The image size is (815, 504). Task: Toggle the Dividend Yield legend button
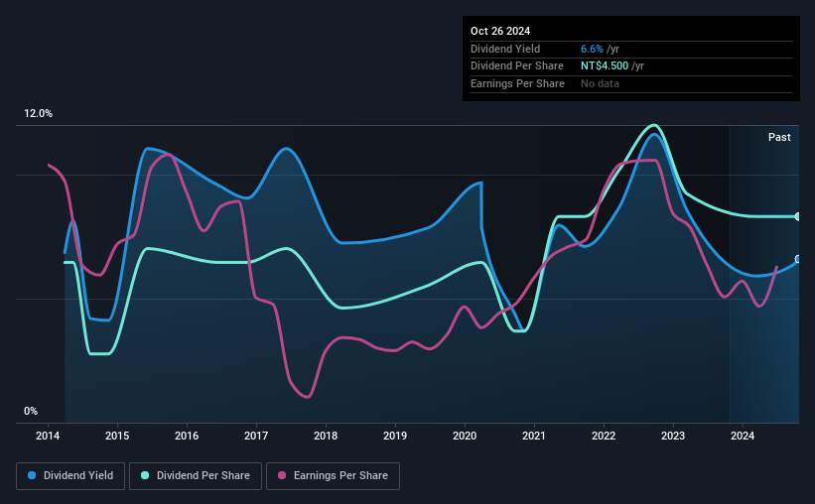coord(70,476)
